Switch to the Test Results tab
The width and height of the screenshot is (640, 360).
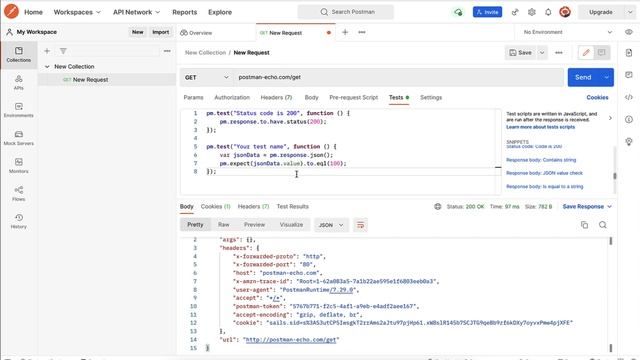click(293, 207)
